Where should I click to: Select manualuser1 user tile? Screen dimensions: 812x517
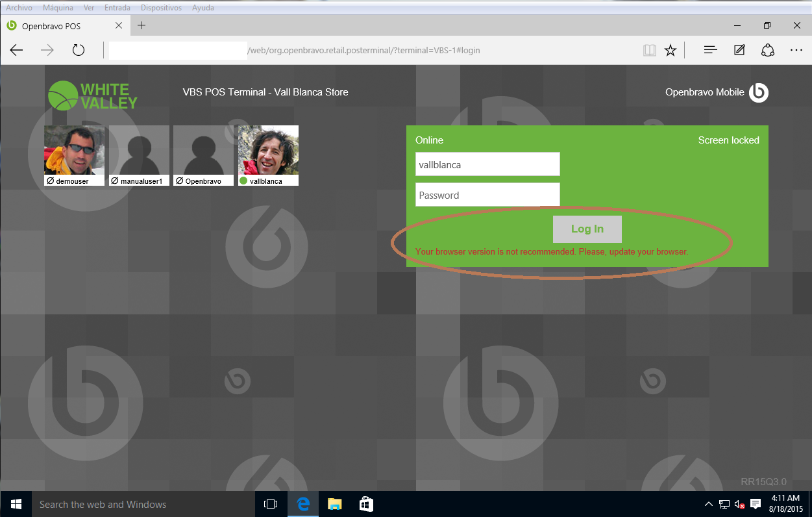(139, 155)
